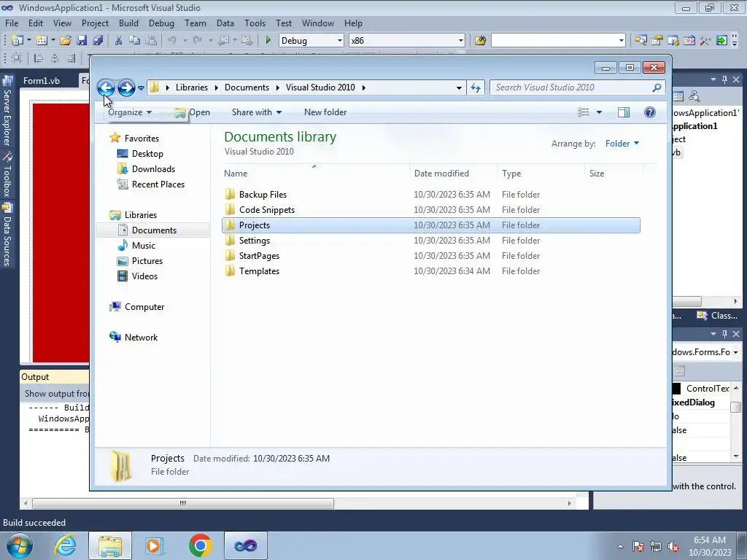The height and width of the screenshot is (560, 747).
Task: Click the volume icon in system tray
Action: click(x=673, y=546)
